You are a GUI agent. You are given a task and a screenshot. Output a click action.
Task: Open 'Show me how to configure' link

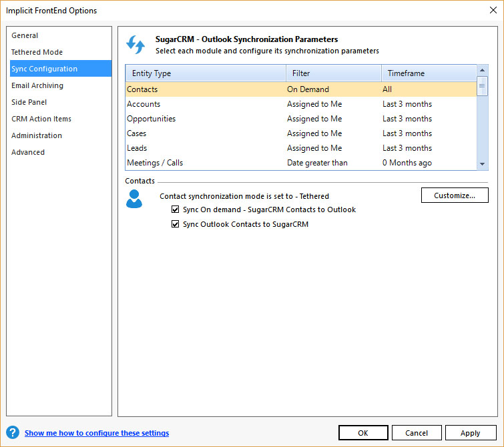(x=97, y=433)
